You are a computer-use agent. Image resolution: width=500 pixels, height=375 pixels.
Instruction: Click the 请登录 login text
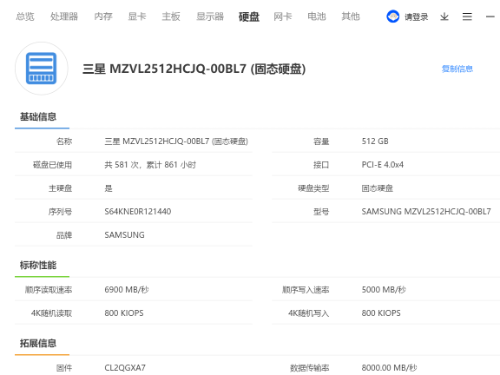(416, 17)
